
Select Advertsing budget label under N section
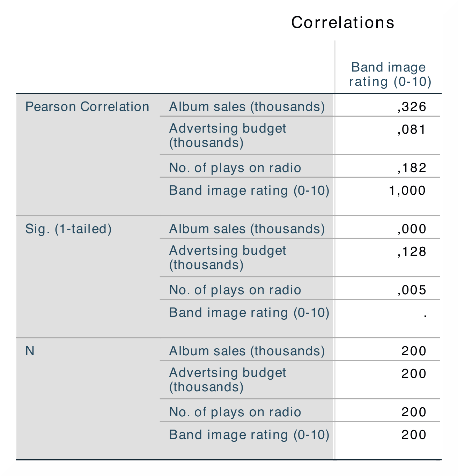[x=228, y=380]
